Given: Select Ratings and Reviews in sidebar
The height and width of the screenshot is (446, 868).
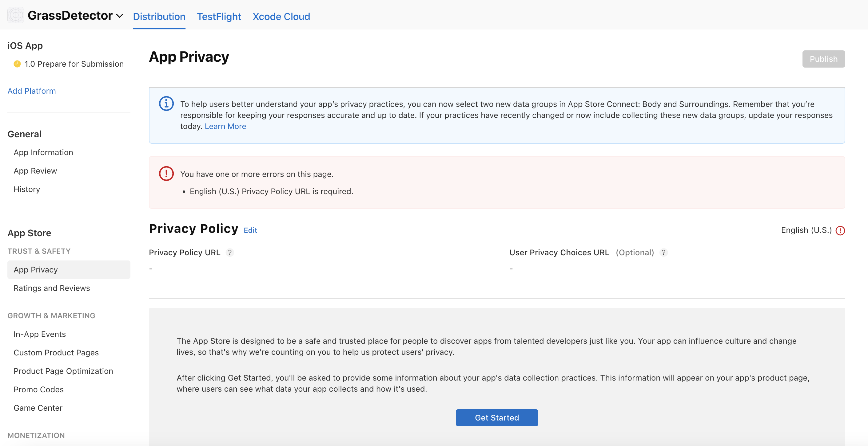Looking at the screenshot, I should [52, 288].
